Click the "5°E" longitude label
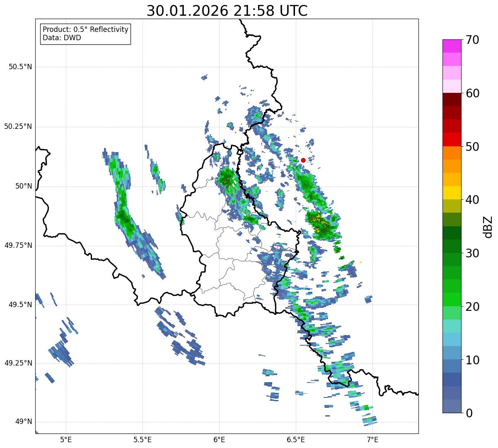This screenshot has width=498, height=448. point(66,439)
